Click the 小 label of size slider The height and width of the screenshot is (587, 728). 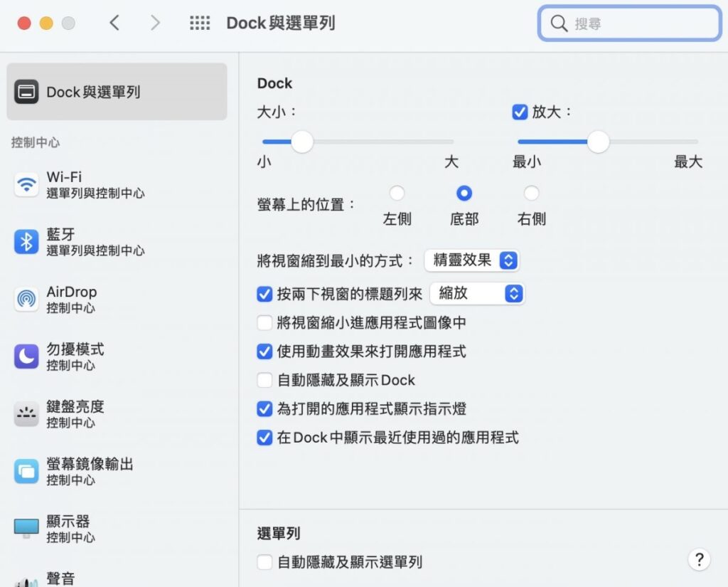tap(264, 162)
